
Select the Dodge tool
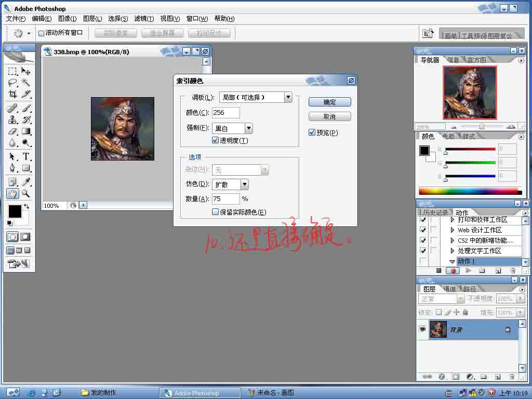(x=26, y=142)
